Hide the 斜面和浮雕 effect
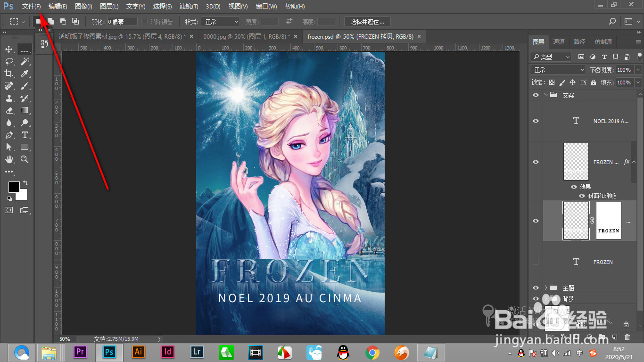This screenshot has width=644, height=362. (x=582, y=196)
